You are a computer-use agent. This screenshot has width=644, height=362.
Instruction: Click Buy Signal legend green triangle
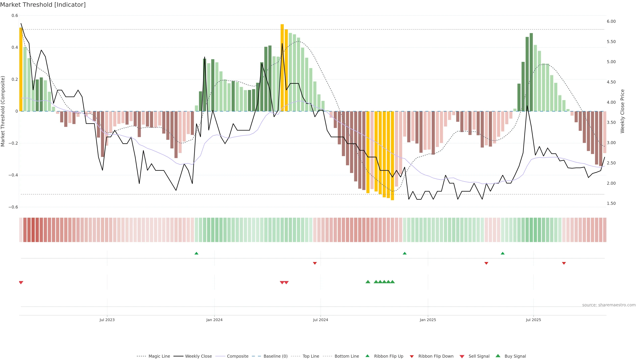[x=498, y=356]
